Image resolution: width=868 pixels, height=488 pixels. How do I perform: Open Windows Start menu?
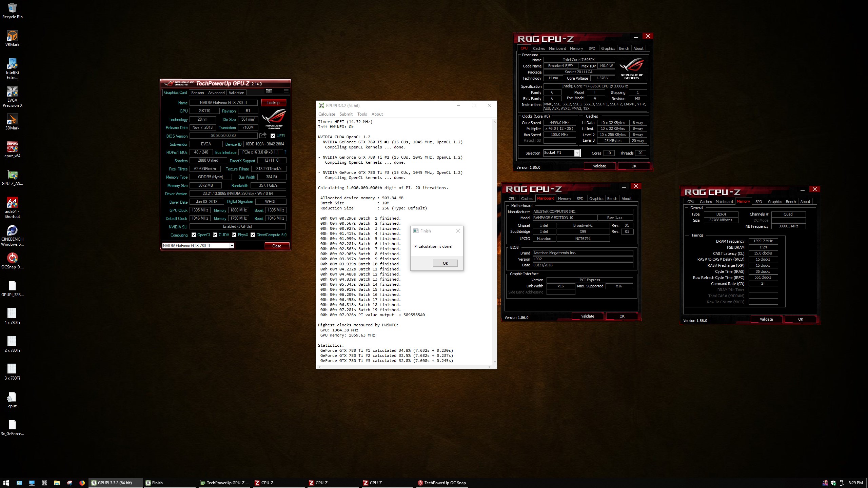(x=6, y=483)
